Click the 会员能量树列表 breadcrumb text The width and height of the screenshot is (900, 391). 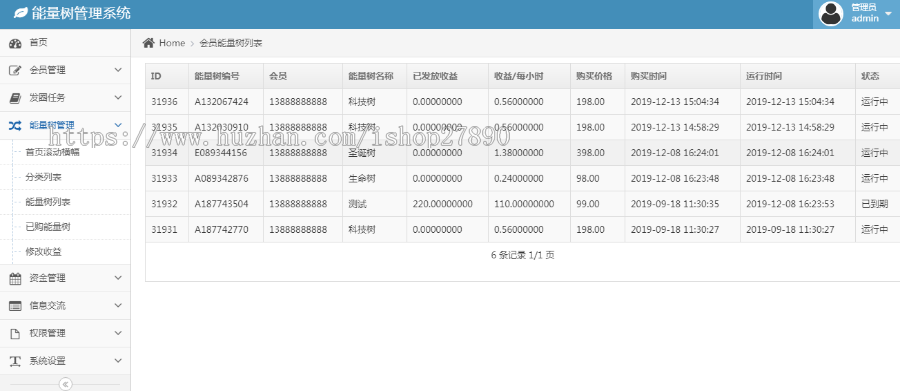point(231,43)
